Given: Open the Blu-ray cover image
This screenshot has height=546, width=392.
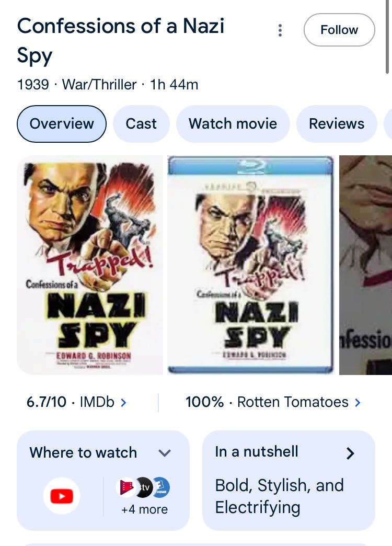Looking at the screenshot, I should (250, 265).
